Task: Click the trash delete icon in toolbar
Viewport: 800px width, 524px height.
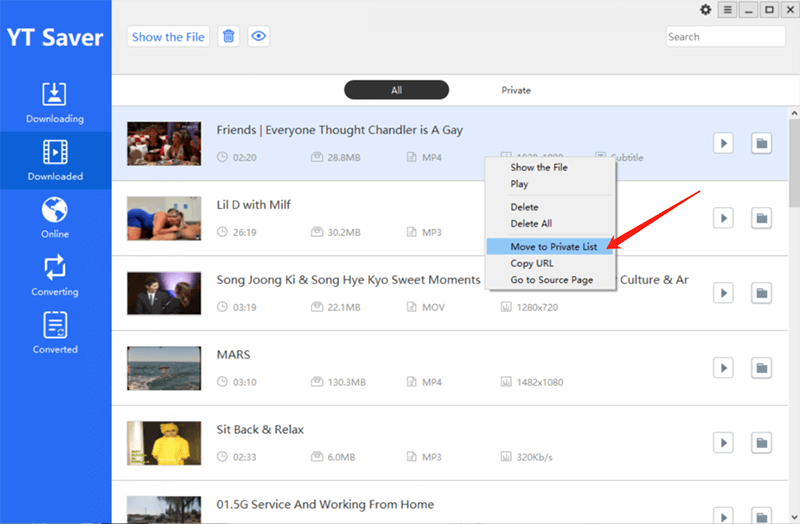Action: click(229, 37)
